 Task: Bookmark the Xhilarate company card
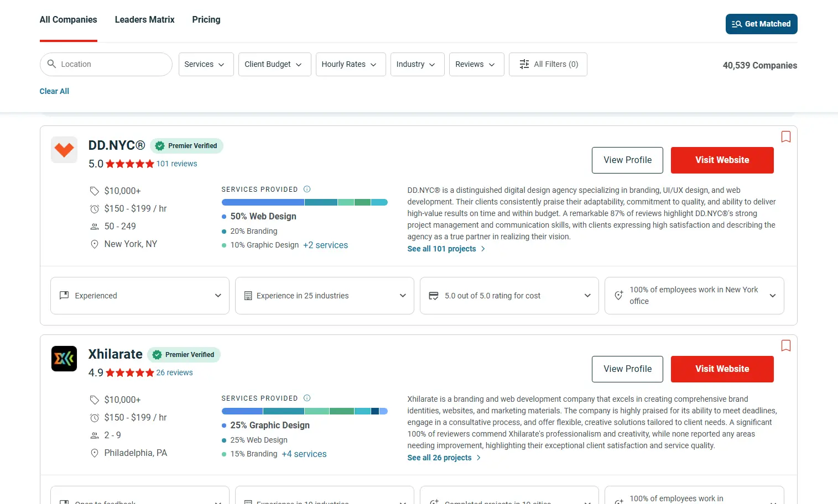click(x=785, y=345)
